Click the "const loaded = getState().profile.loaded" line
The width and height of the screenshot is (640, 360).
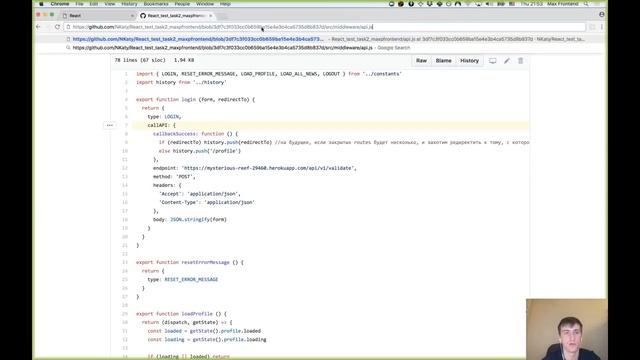[x=204, y=331]
